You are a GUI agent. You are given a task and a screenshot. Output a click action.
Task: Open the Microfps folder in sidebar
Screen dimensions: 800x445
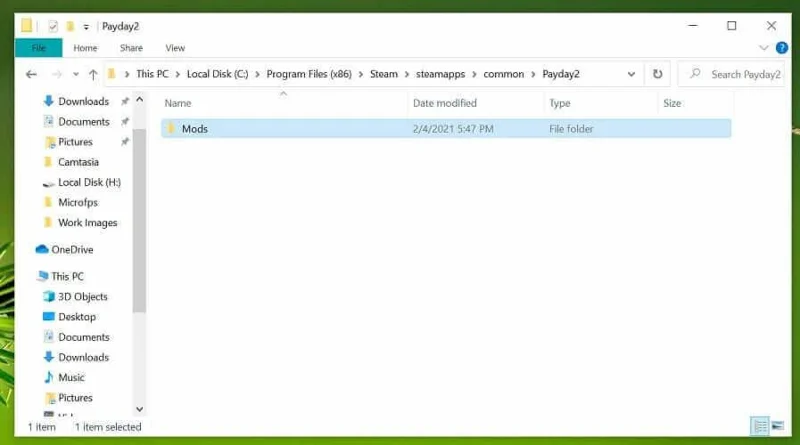coord(78,202)
